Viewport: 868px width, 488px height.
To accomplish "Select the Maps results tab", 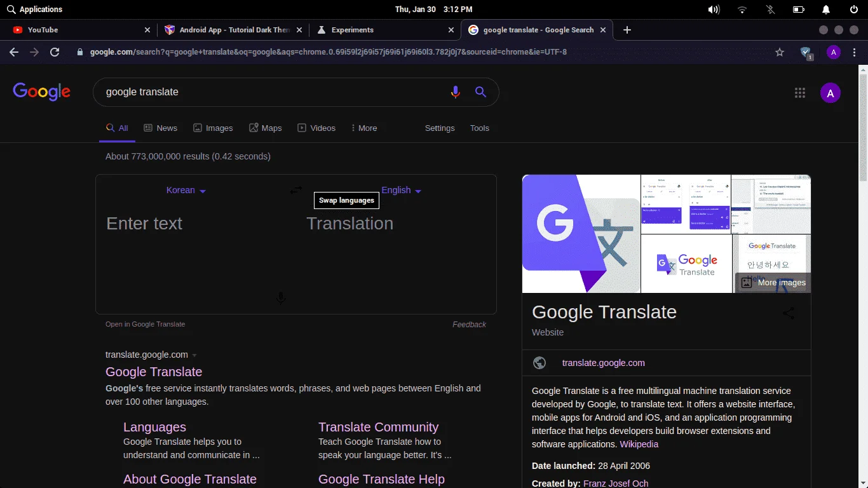I will (x=266, y=128).
